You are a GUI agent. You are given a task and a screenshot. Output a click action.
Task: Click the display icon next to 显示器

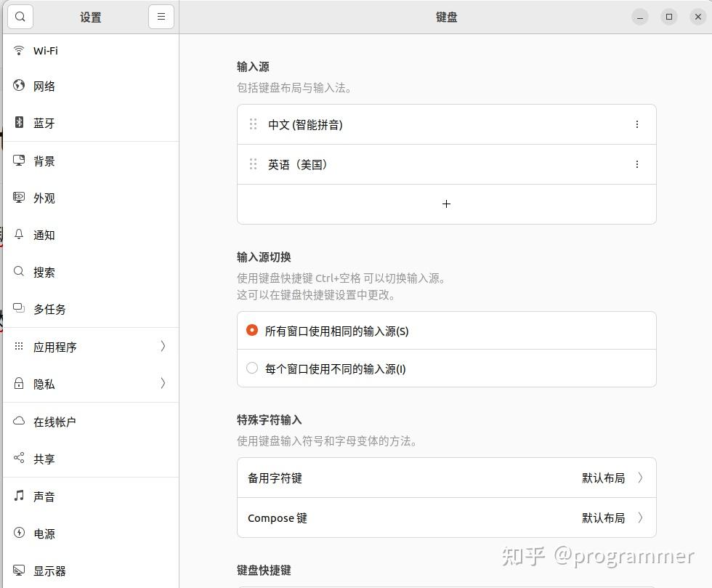[19, 570]
